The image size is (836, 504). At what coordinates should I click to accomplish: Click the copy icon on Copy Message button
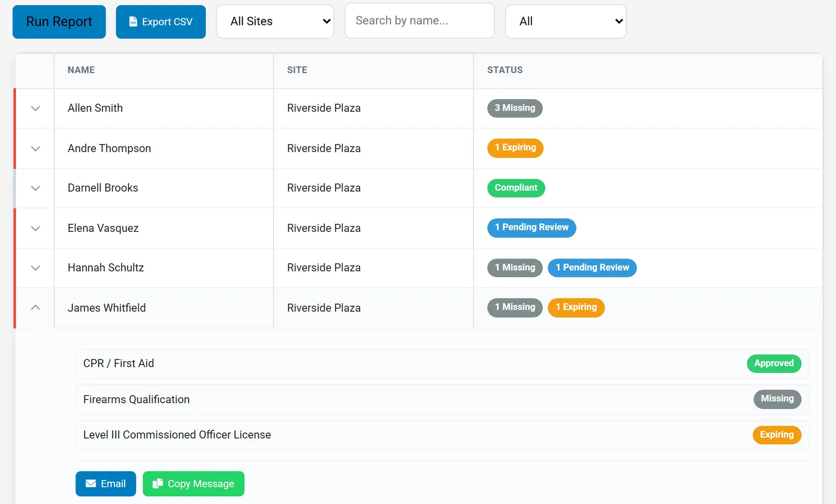pos(158,484)
